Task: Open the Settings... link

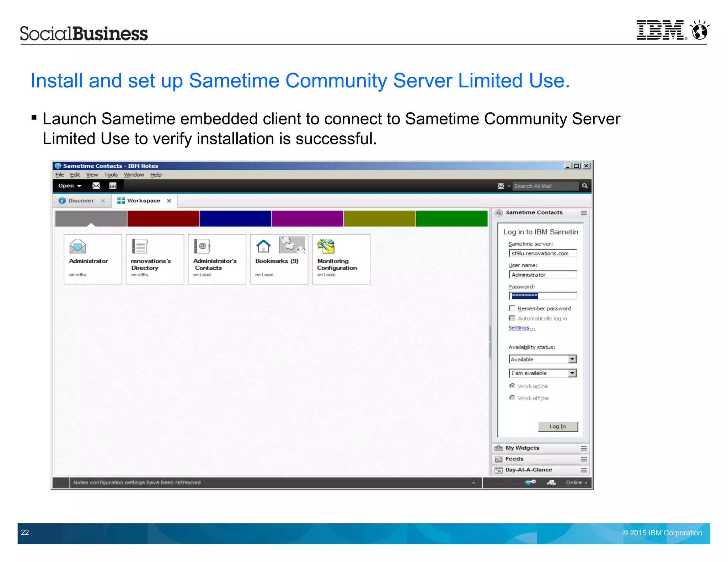Action: pyautogui.click(x=521, y=328)
